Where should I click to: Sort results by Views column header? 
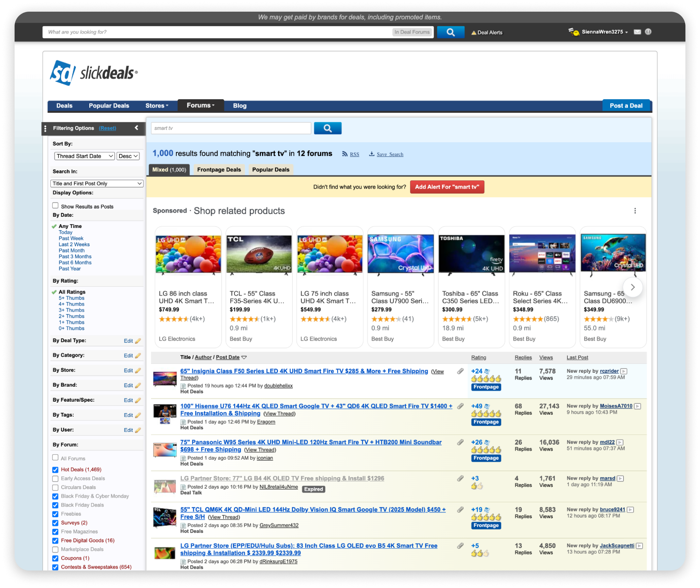[546, 357]
